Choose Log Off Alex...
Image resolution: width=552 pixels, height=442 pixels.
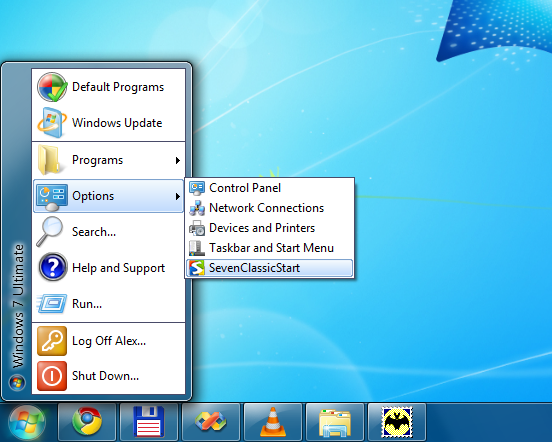tap(108, 341)
